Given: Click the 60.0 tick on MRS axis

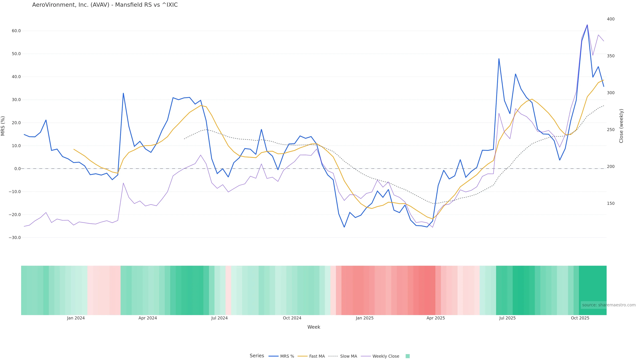Looking at the screenshot, I should click(x=16, y=31).
